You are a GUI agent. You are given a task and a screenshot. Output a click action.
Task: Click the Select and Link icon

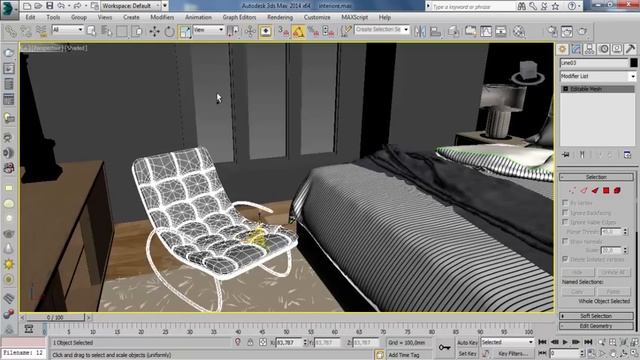click(11, 31)
